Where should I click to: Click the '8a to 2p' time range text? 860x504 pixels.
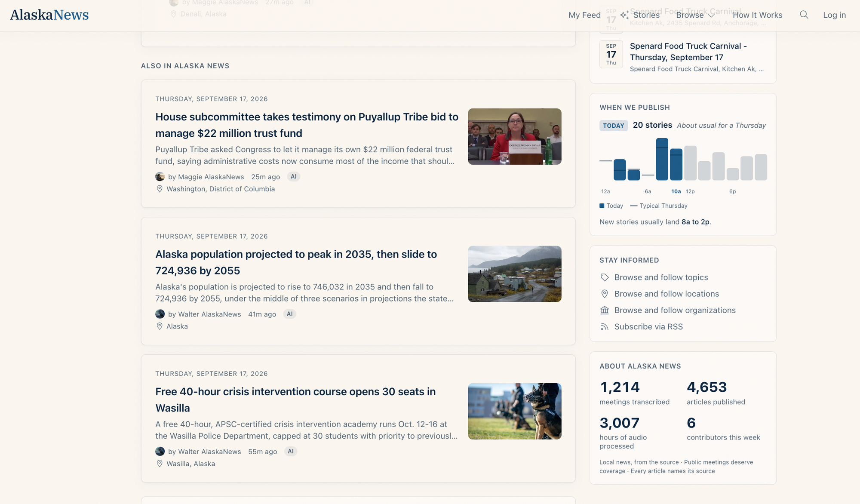pyautogui.click(x=695, y=222)
